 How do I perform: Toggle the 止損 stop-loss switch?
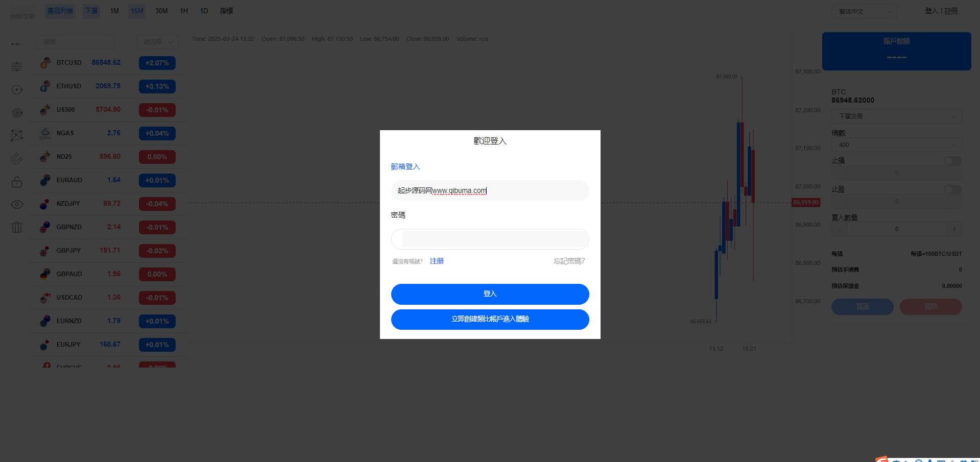coord(952,161)
